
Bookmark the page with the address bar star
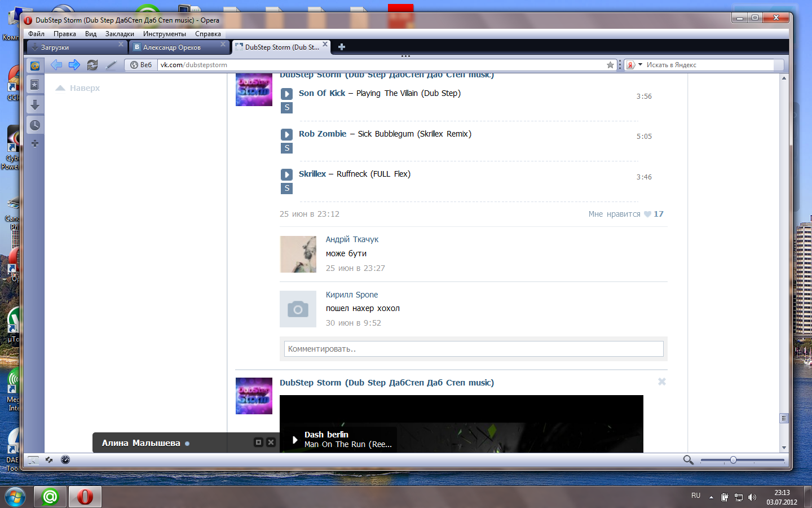610,65
